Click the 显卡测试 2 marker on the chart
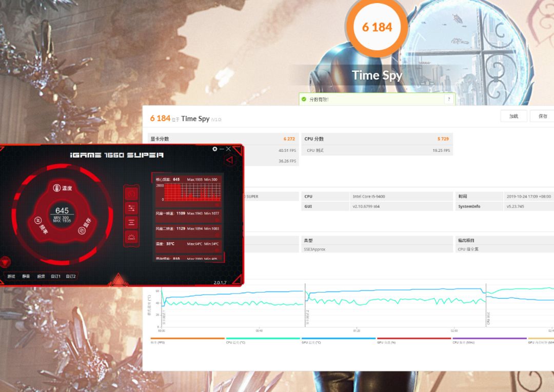This screenshot has height=392, width=554. [307, 318]
